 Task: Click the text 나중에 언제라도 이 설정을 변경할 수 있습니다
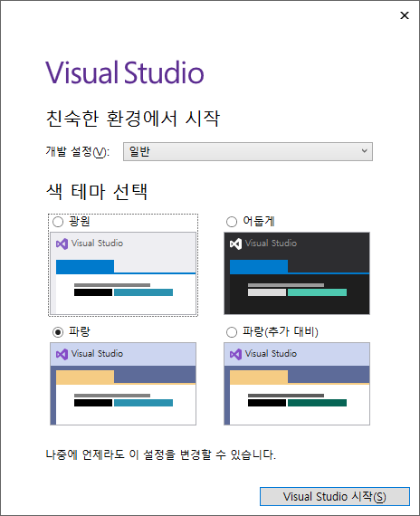click(160, 454)
